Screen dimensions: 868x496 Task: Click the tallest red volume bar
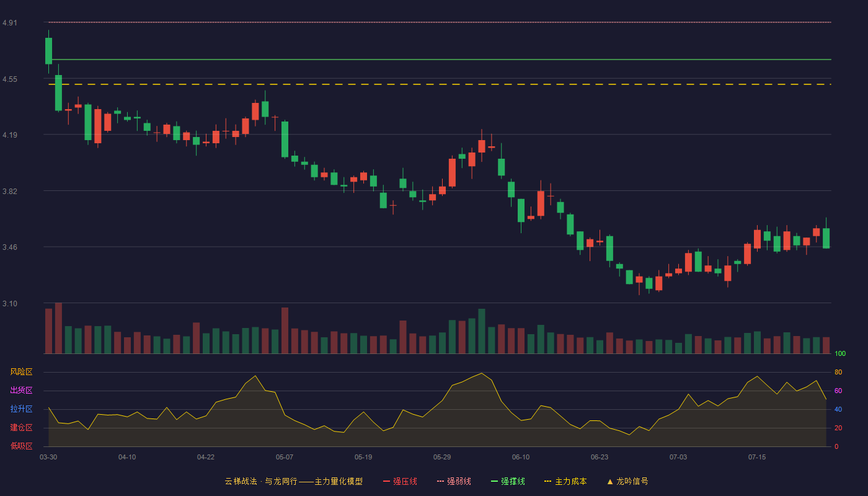(58, 328)
